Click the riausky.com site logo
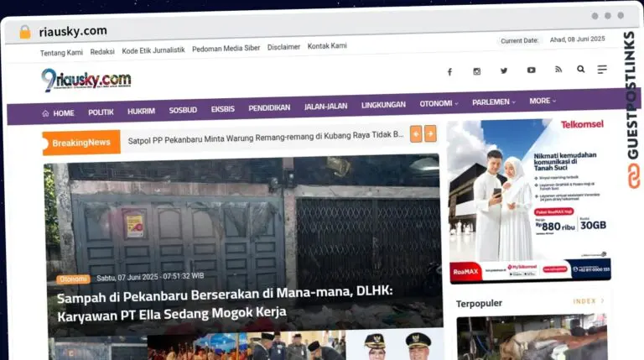This screenshot has height=360, width=644. (86, 81)
